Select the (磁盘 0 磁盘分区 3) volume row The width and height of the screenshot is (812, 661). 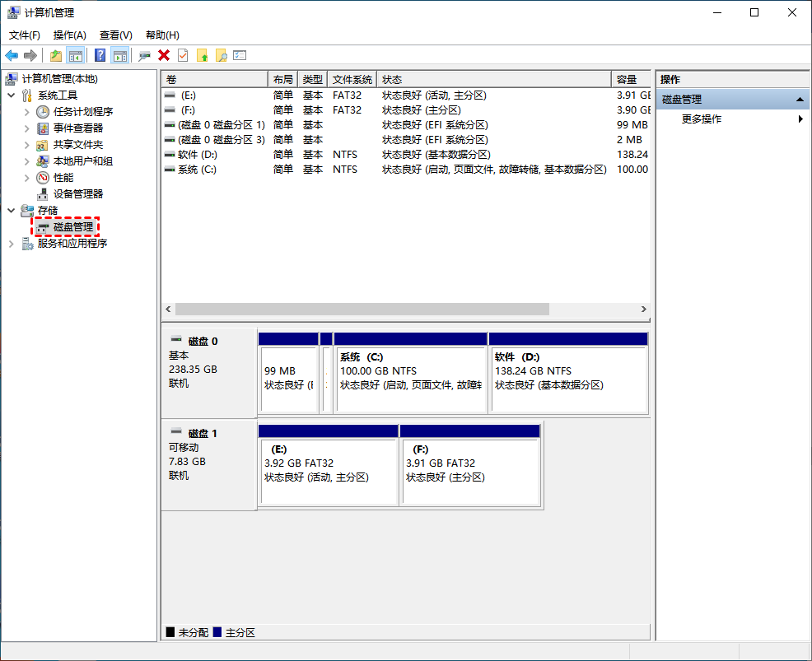pyautogui.click(x=406, y=140)
